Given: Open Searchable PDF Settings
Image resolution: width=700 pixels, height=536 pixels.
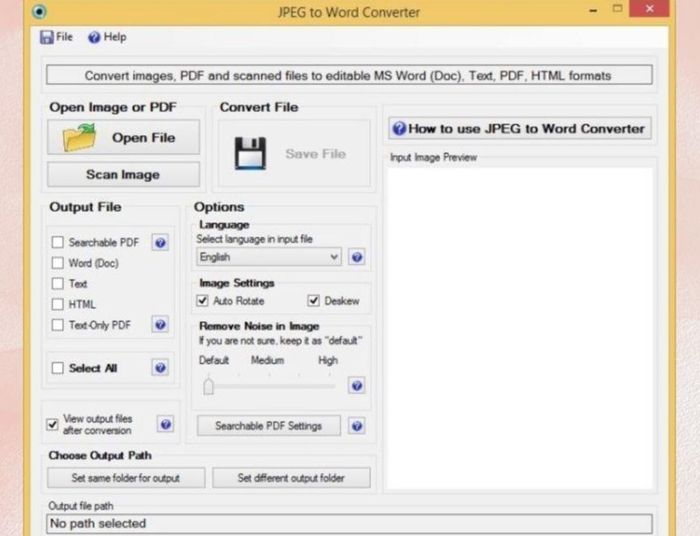Looking at the screenshot, I should point(269,426).
